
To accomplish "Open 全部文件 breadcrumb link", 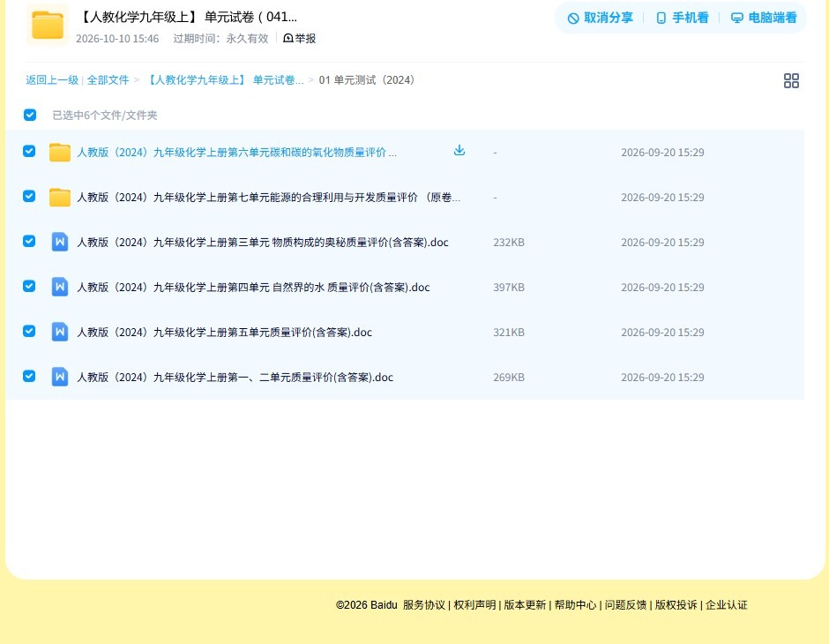I will 108,80.
